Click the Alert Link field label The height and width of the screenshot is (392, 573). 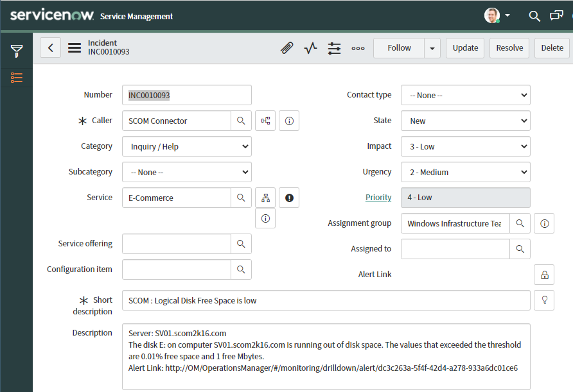375,275
